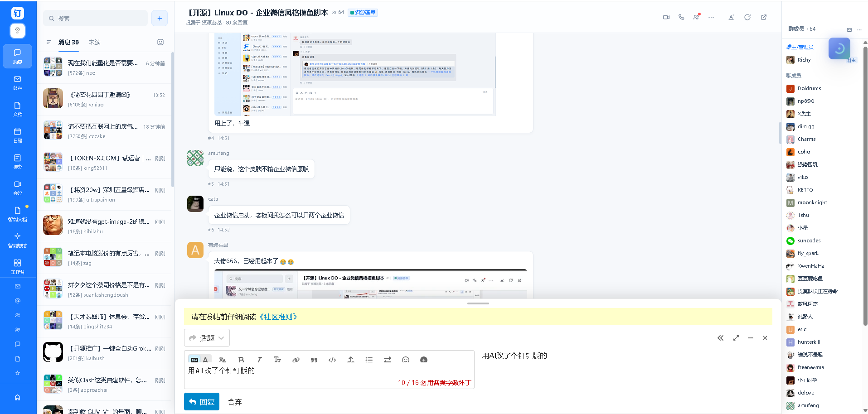The image size is (868, 414).
Task: Click the plus button next to search
Action: click(x=160, y=18)
